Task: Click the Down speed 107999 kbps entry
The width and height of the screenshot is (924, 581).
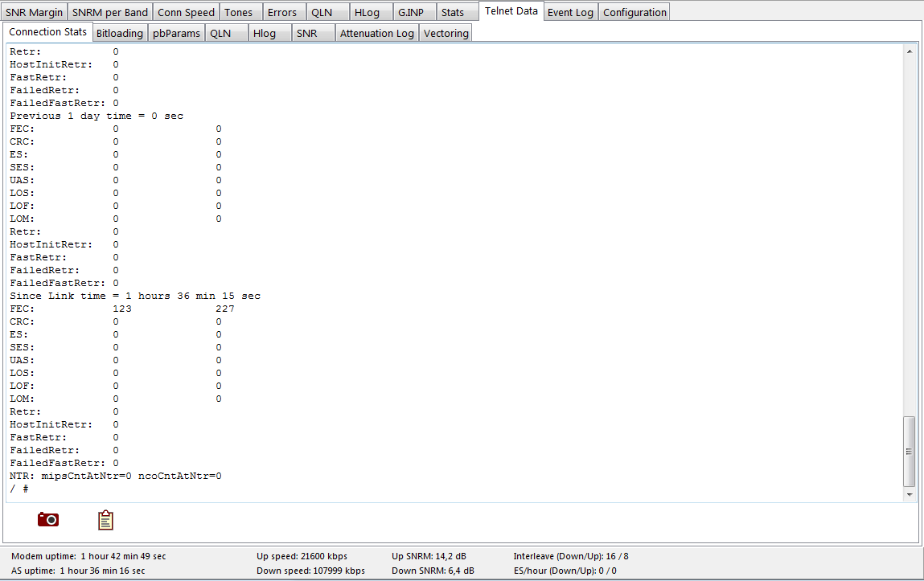Action: (310, 571)
